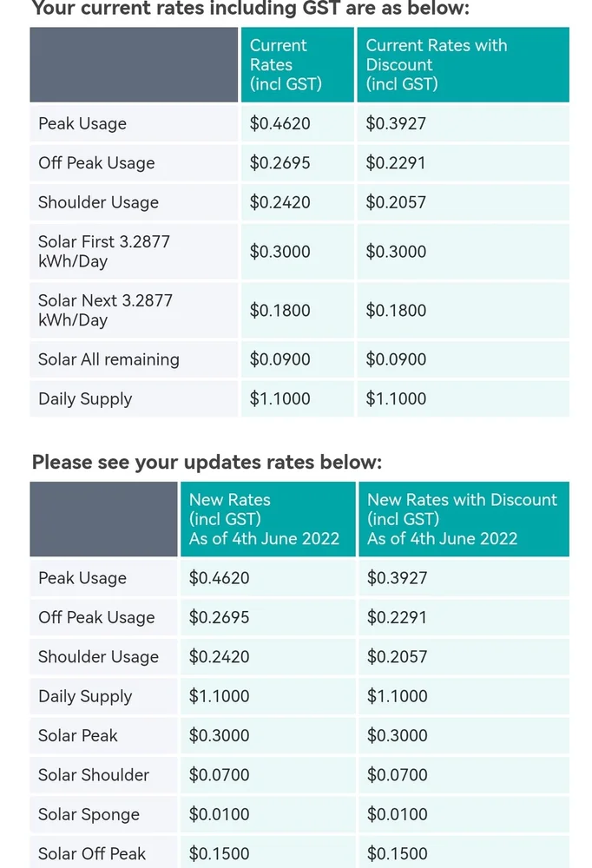Click the "Please see your updates rates below" heading
The width and height of the screenshot is (592, 868).
tap(207, 462)
